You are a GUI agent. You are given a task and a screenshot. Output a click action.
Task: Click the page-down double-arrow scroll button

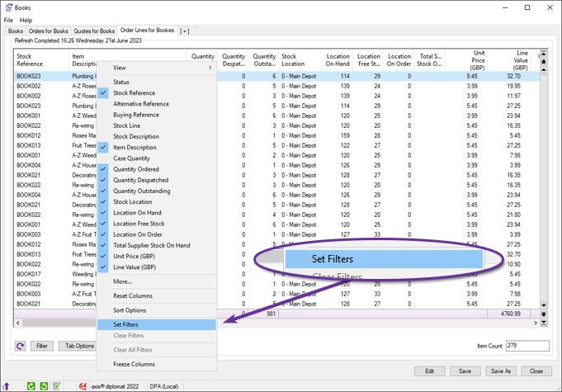(x=543, y=314)
